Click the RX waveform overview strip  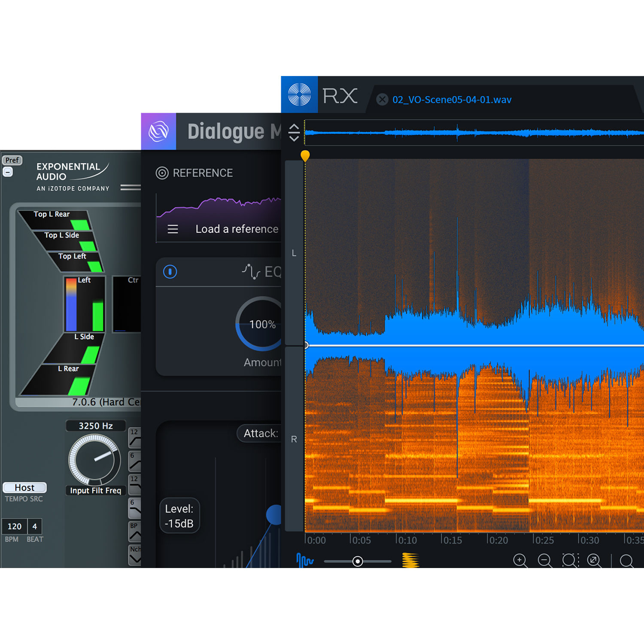(474, 133)
